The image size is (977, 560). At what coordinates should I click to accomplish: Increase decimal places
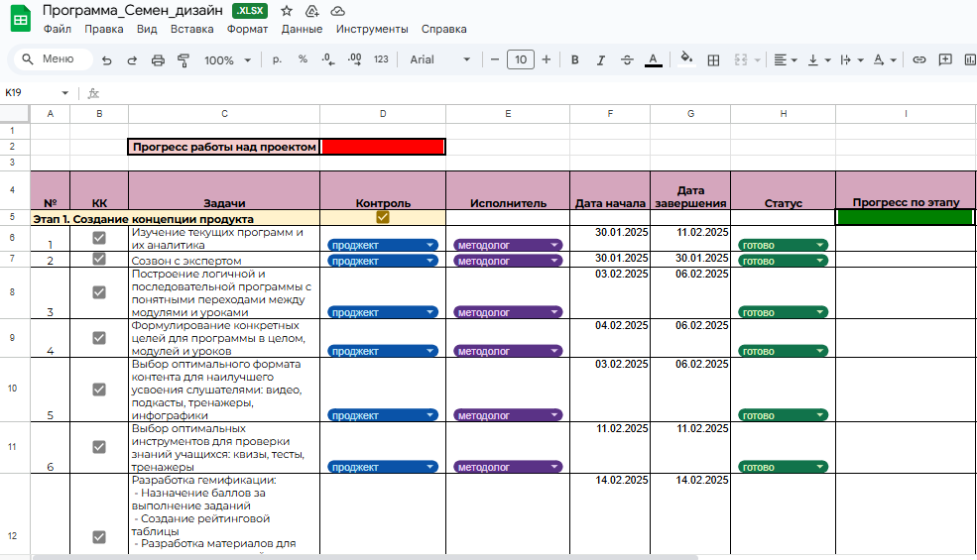(354, 59)
